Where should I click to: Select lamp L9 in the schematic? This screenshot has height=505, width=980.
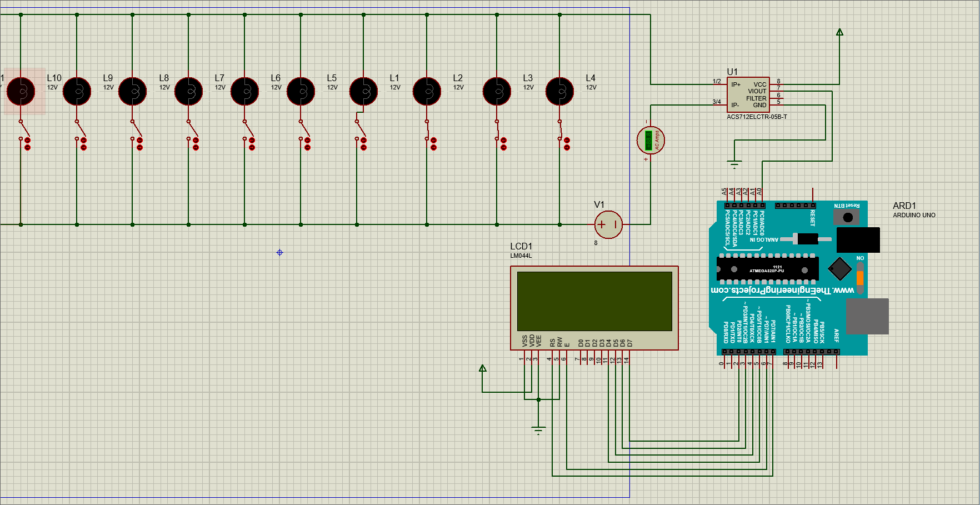77,91
